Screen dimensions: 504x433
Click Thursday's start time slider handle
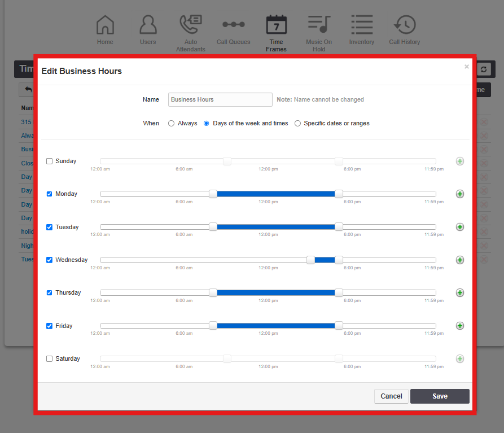213,292
